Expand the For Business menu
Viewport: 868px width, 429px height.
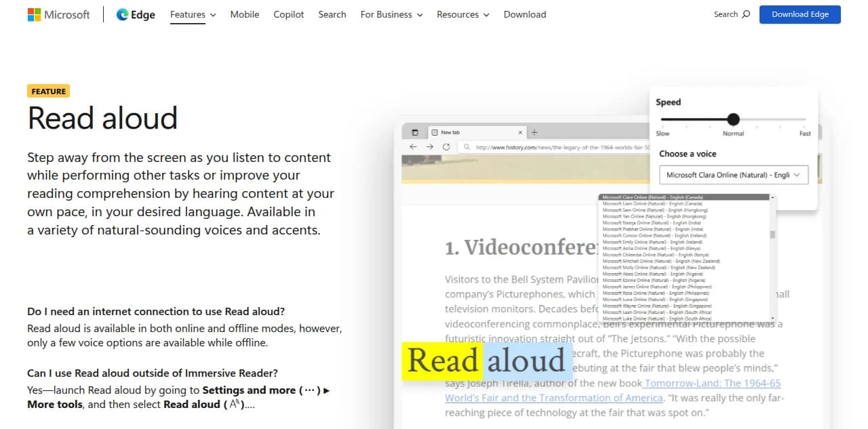(391, 14)
